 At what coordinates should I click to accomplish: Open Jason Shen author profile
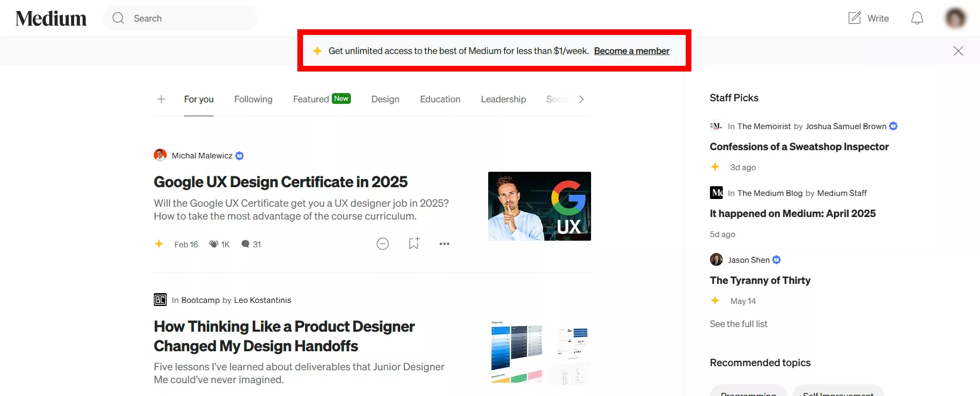[749, 260]
